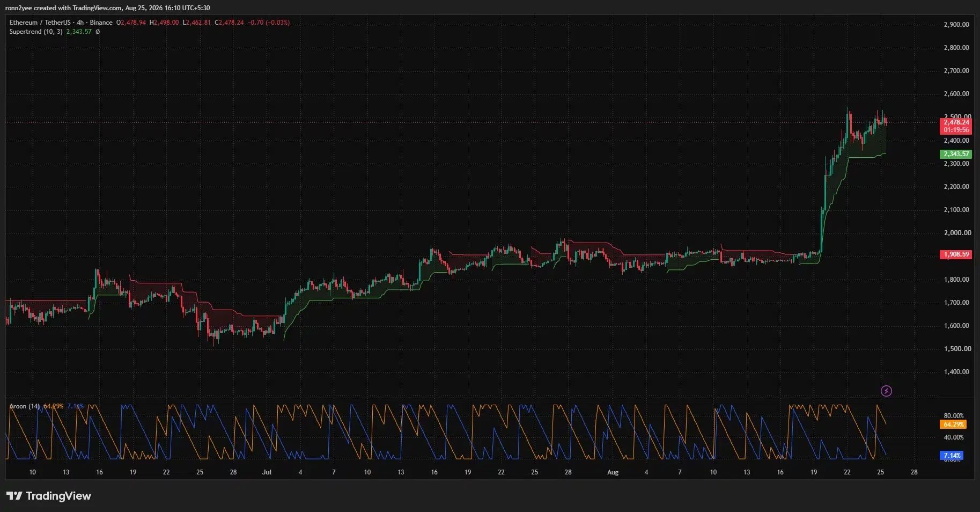980x512 pixels.
Task: Click the blue Aroon value tag 7.14%
Action: 952,456
